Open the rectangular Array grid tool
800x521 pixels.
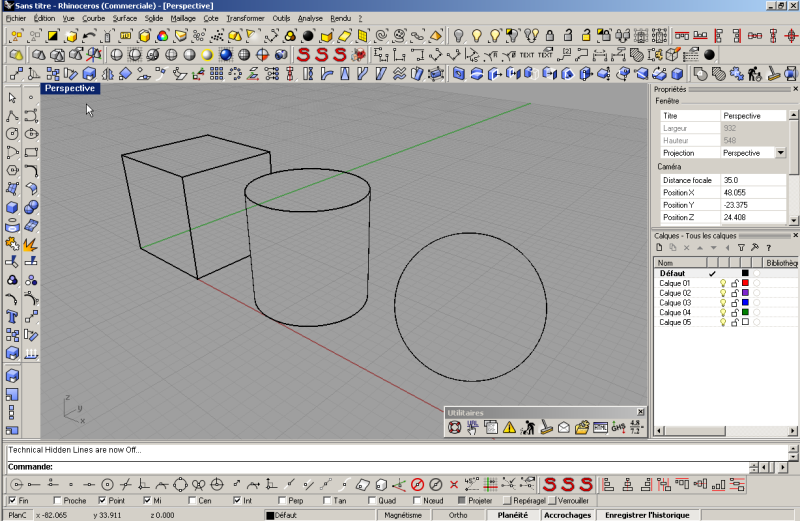216,74
